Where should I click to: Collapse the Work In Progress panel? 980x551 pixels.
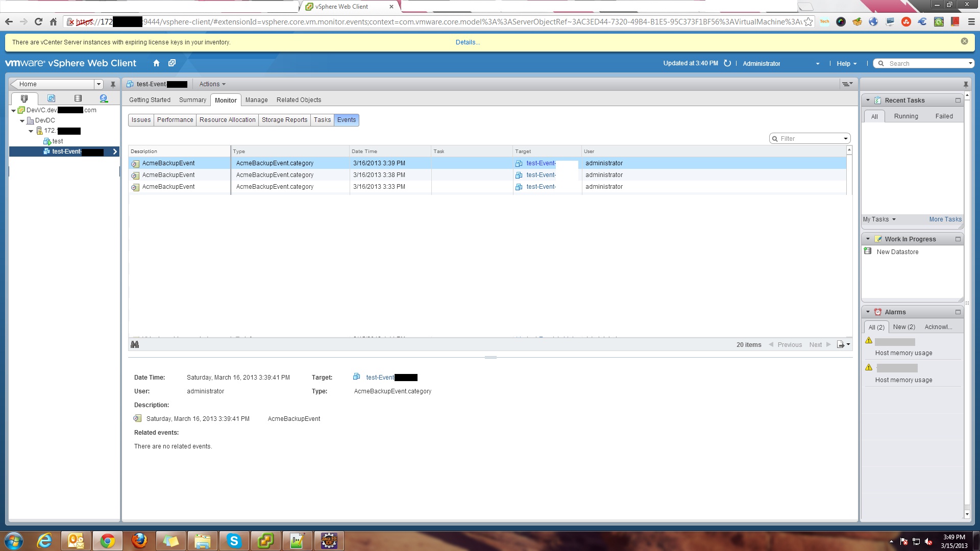[x=868, y=239]
